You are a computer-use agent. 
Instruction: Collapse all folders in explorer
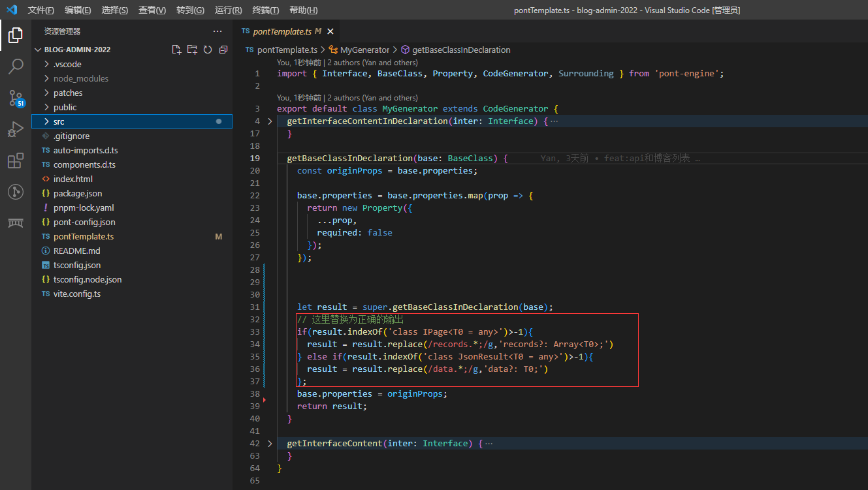click(x=223, y=50)
